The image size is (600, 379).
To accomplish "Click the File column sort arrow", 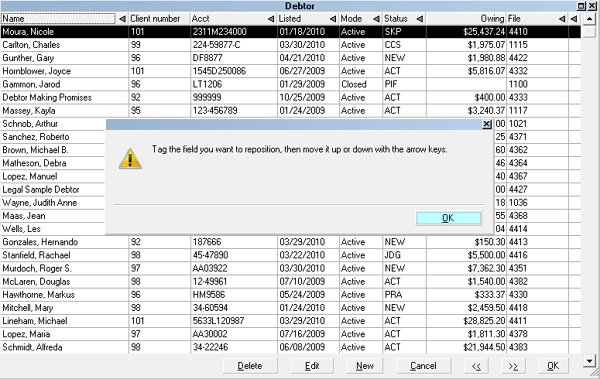I will (x=562, y=19).
